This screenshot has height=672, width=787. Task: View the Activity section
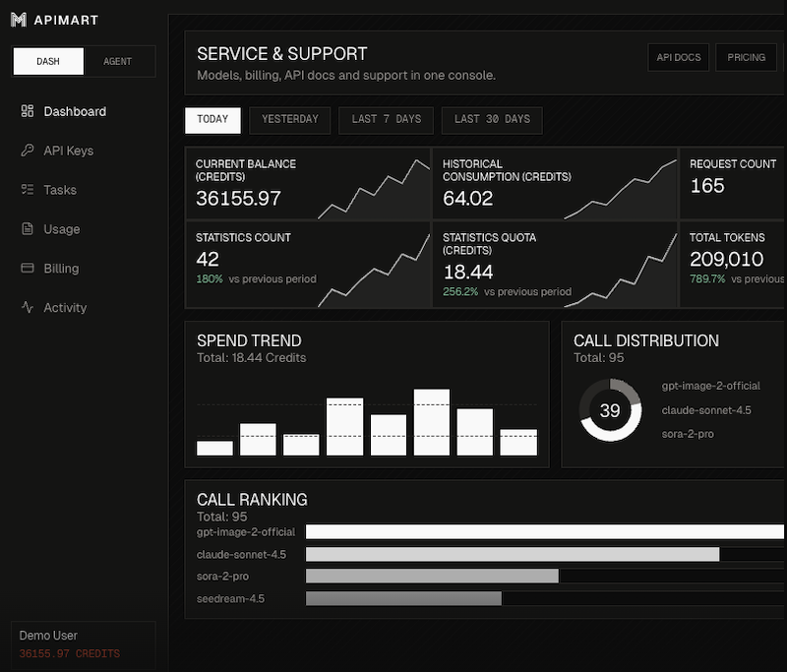pos(65,308)
